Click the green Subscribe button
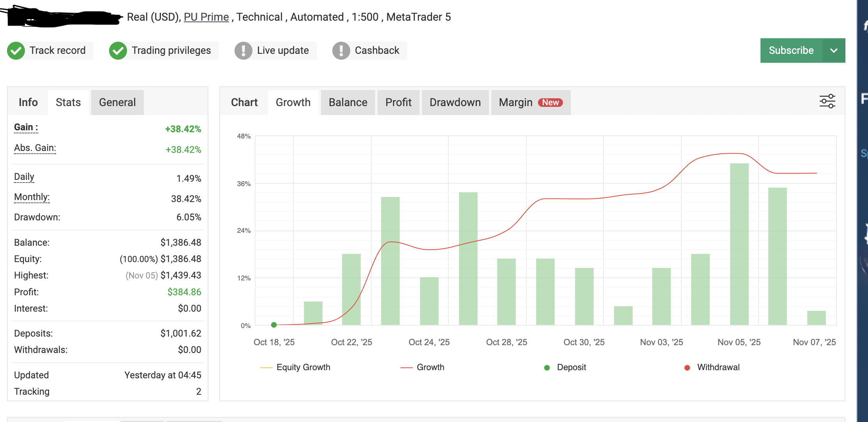 click(x=791, y=51)
